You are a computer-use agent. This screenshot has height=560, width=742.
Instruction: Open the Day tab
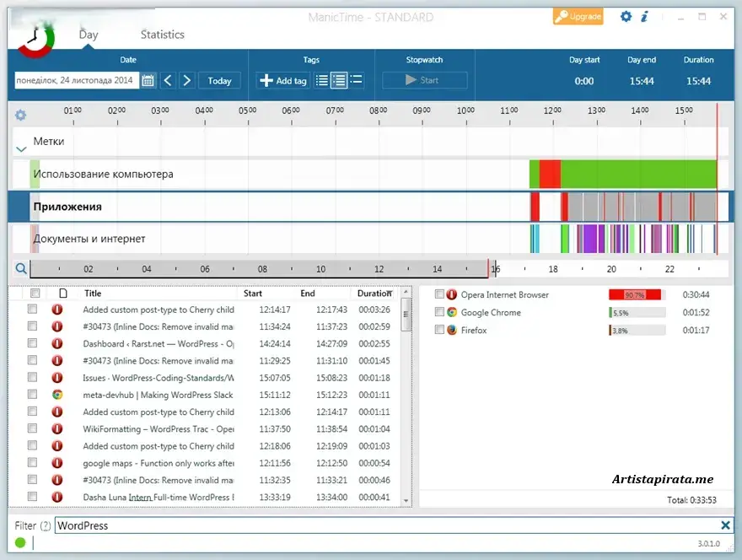pyautogui.click(x=89, y=35)
